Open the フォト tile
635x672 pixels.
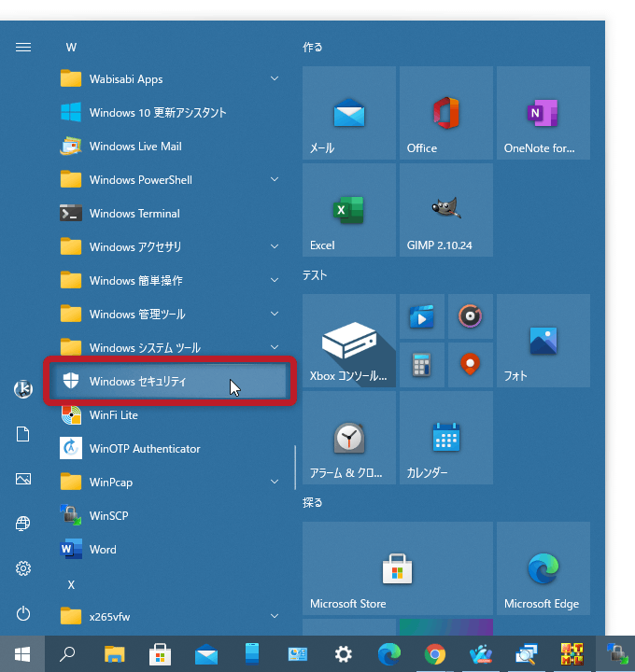(543, 341)
